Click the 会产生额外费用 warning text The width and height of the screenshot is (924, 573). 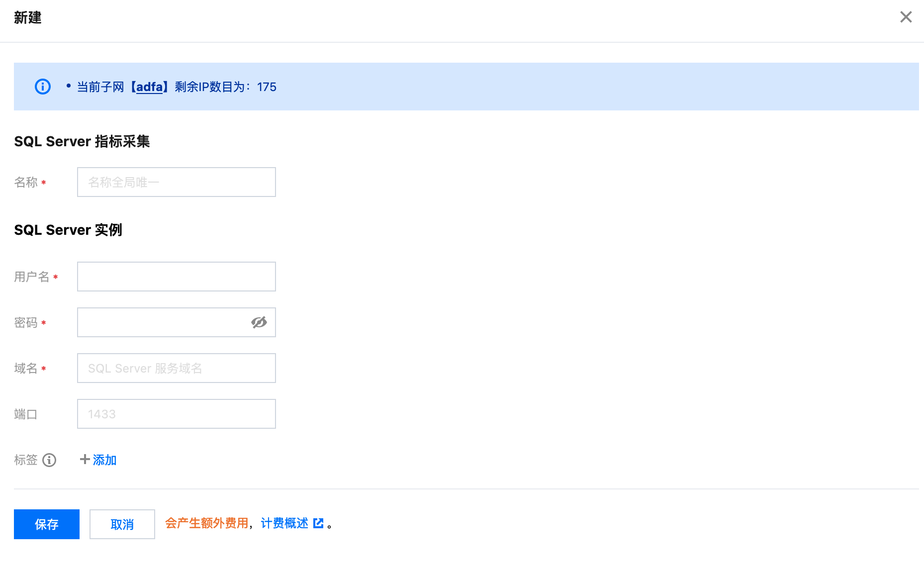point(207,523)
